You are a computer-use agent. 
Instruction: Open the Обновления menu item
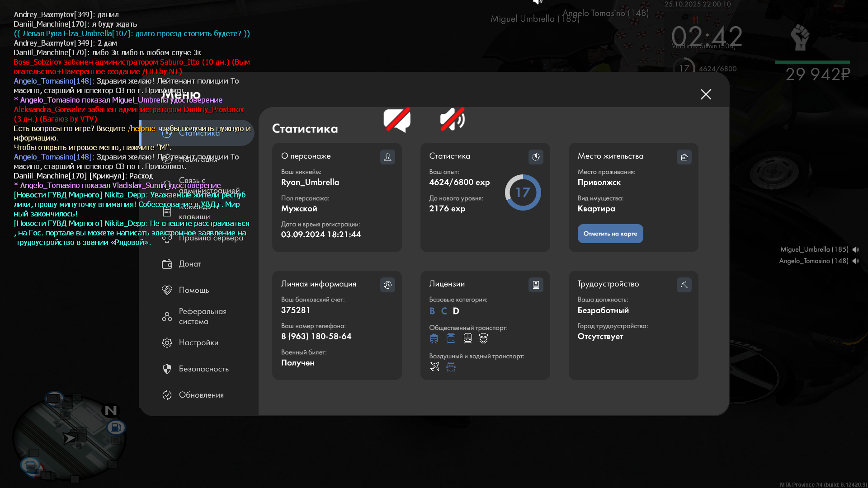point(201,395)
